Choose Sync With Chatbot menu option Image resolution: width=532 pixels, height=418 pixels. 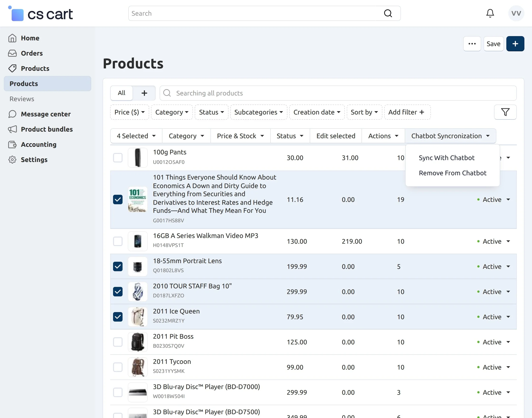point(446,158)
